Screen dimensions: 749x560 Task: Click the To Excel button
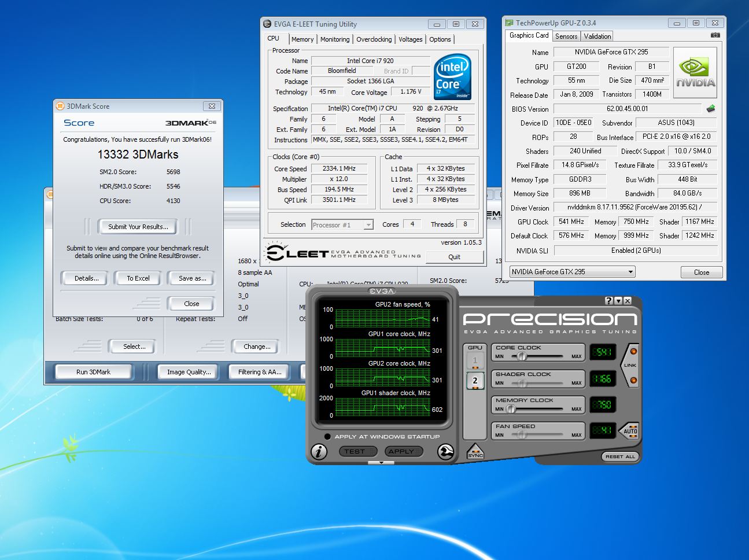point(138,278)
